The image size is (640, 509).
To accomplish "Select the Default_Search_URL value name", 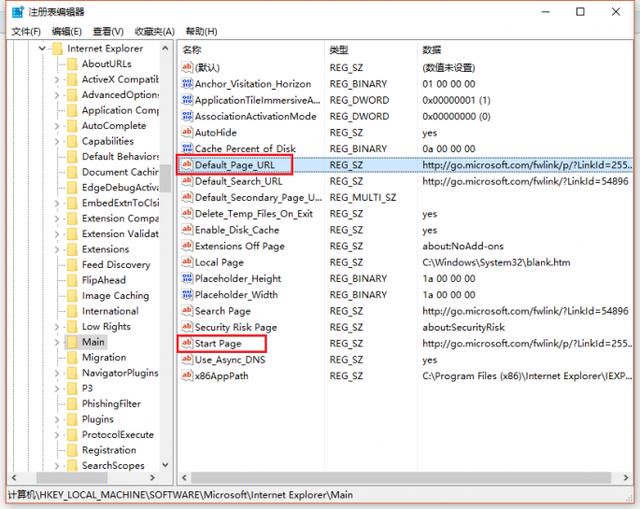I will tap(238, 181).
